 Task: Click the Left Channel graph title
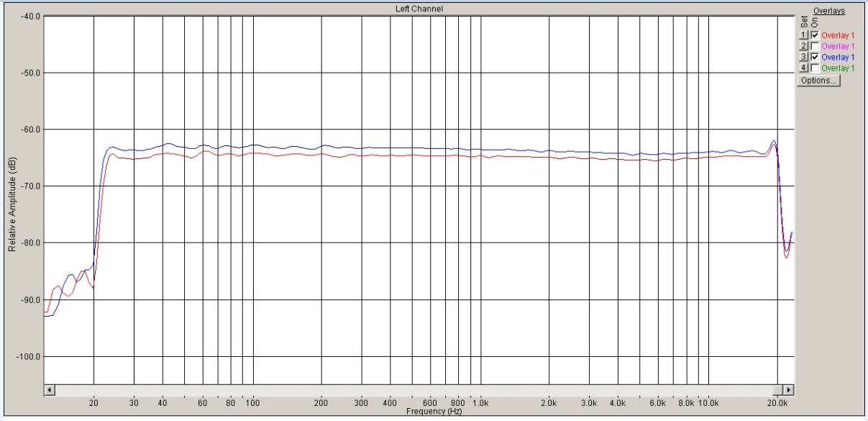(x=419, y=9)
